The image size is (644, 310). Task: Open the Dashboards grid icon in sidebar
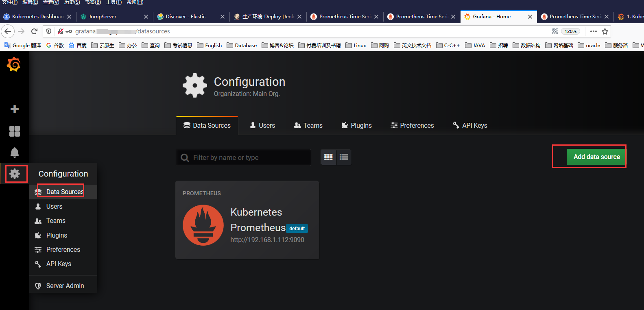[15, 131]
